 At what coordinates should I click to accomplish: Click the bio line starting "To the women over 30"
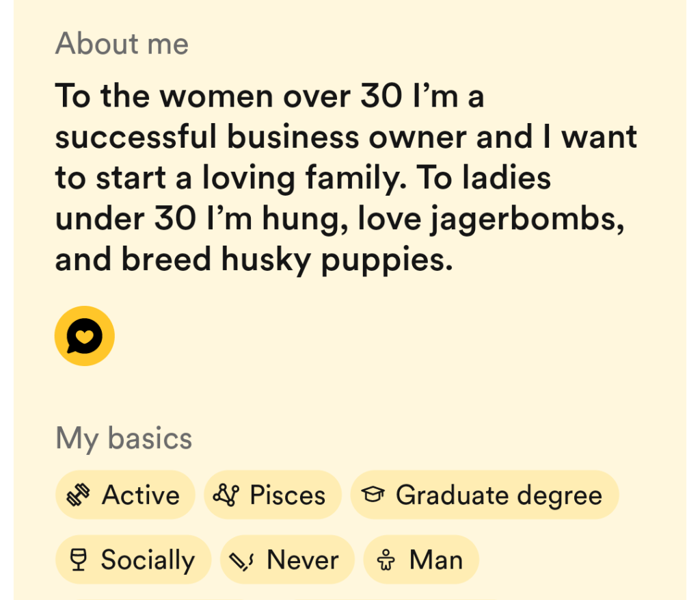[269, 96]
